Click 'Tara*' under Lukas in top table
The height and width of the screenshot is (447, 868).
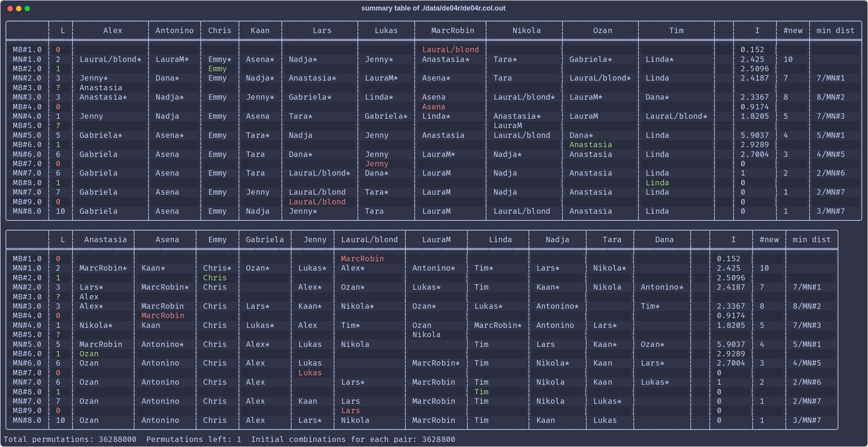[377, 192]
